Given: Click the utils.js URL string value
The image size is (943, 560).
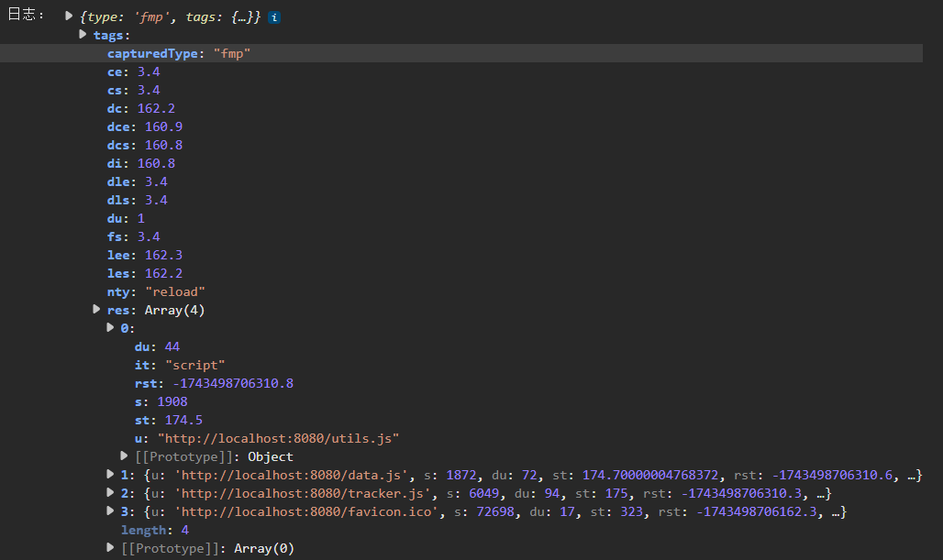Looking at the screenshot, I should coord(278,438).
